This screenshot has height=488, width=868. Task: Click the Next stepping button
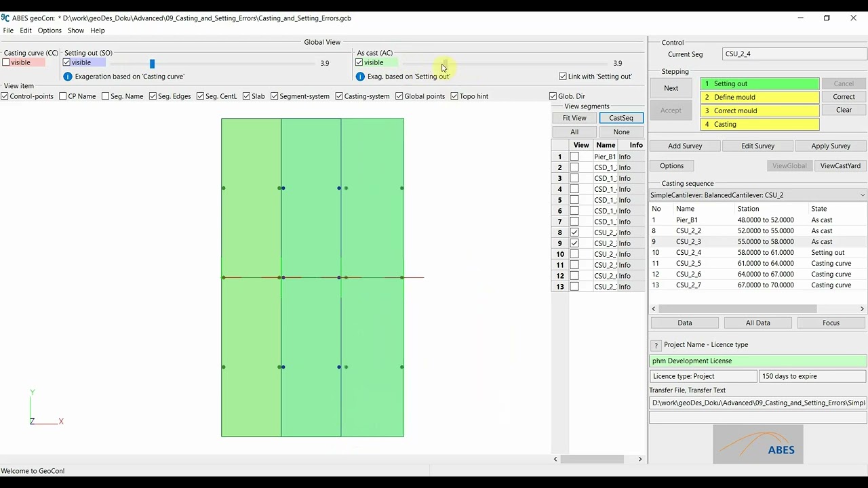(x=671, y=88)
